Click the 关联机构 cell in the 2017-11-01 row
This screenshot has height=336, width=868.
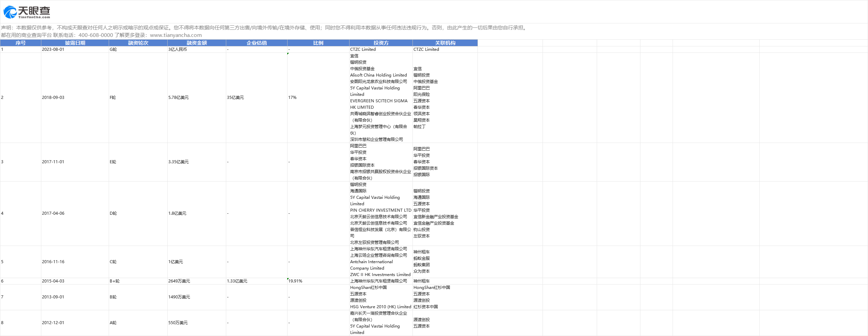click(x=445, y=162)
